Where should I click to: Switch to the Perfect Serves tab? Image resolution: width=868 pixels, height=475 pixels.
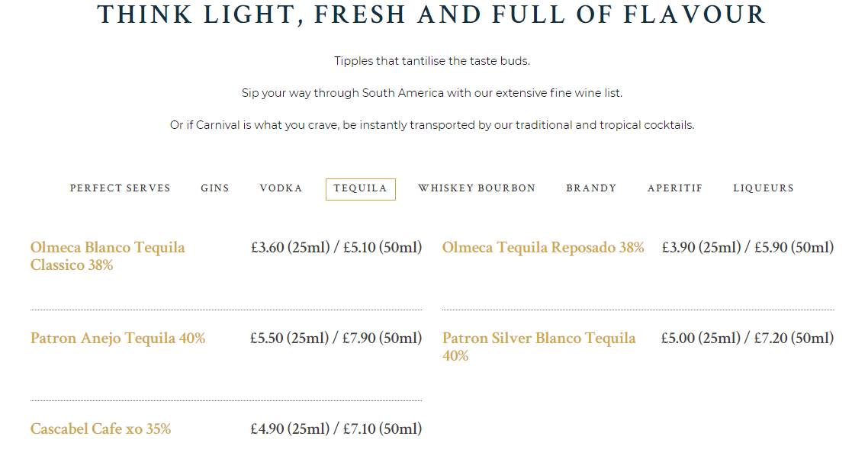(x=120, y=188)
